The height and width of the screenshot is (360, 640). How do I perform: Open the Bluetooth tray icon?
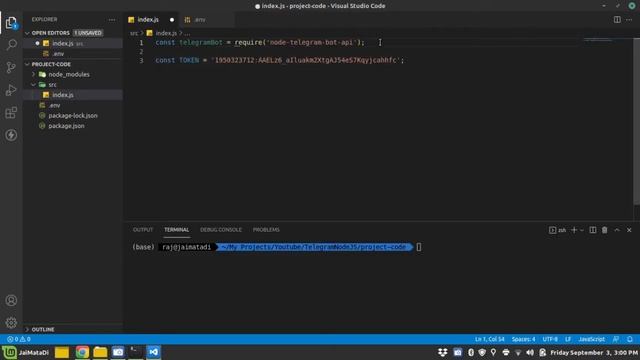(x=471, y=352)
